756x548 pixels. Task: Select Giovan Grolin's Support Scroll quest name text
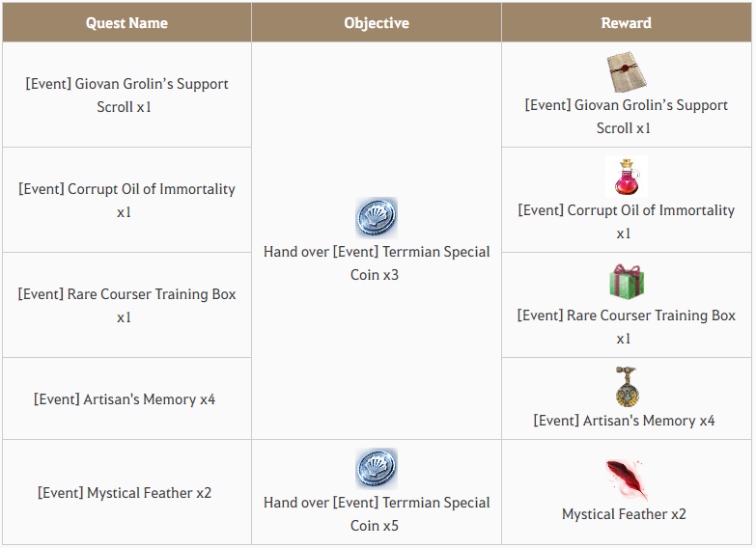pos(126,95)
